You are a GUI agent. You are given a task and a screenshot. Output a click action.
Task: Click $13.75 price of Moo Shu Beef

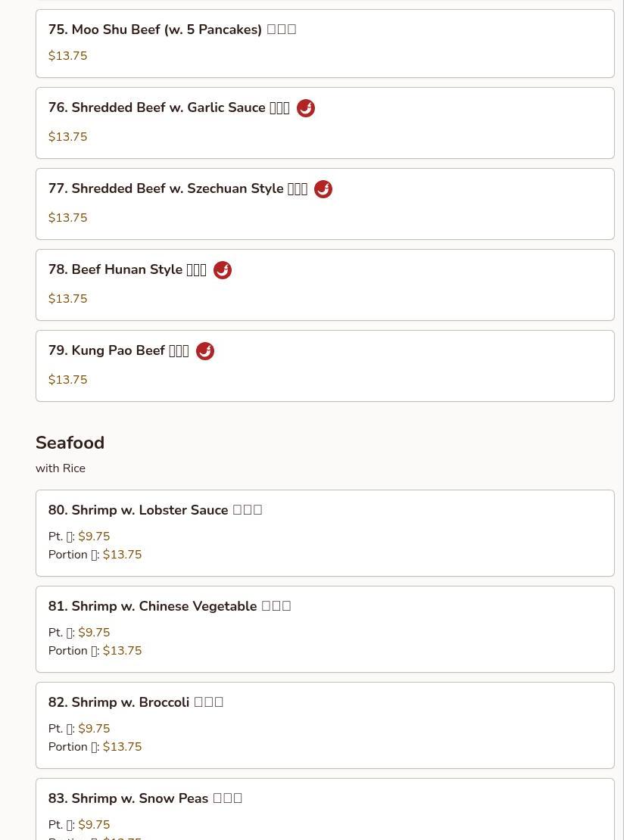coord(67,56)
